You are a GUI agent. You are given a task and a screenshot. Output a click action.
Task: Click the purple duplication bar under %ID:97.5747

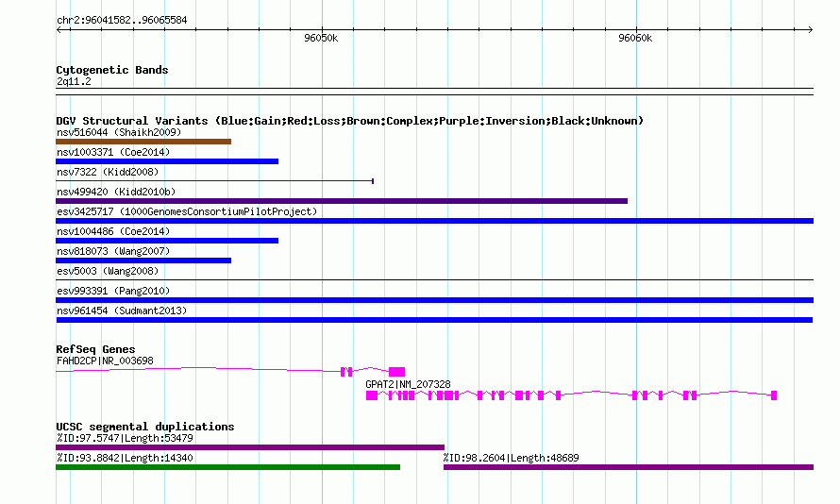click(250, 447)
